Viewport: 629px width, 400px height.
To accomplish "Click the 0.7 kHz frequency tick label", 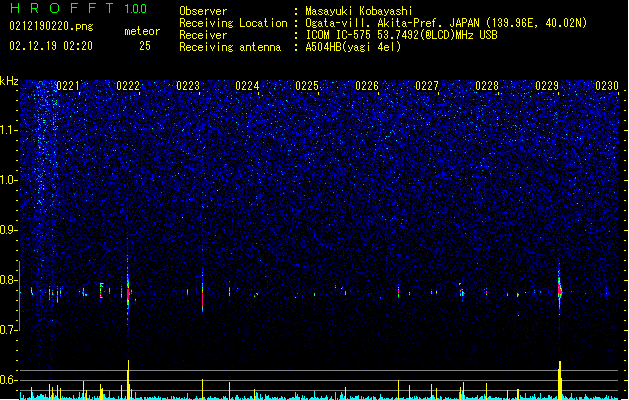I will point(8,330).
